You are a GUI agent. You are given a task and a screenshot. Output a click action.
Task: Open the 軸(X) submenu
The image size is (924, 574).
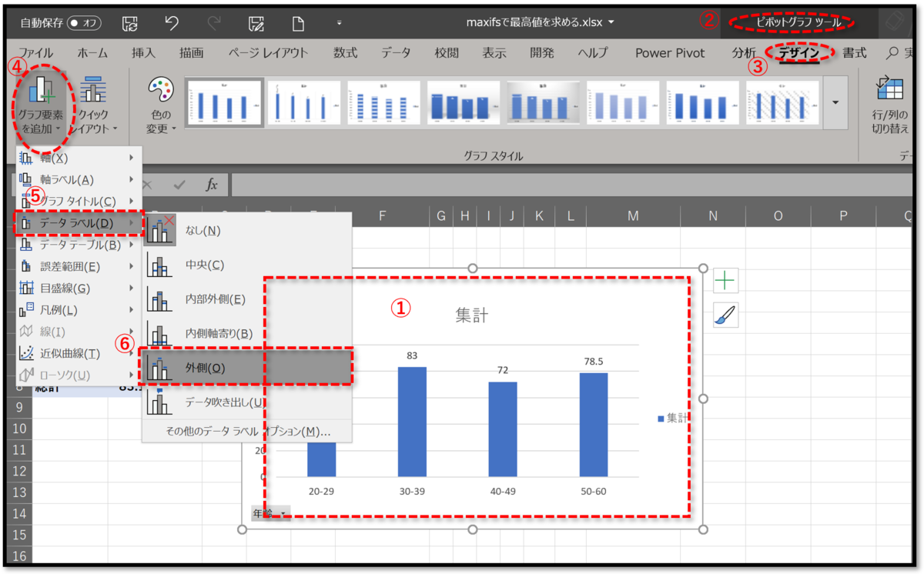point(79,158)
